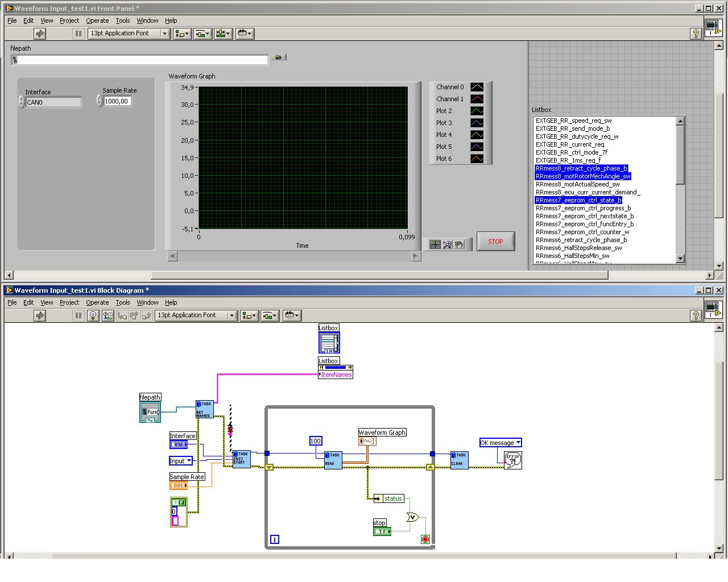Image resolution: width=728 pixels, height=582 pixels.
Task: Click the OR gate node
Action: pos(412,517)
